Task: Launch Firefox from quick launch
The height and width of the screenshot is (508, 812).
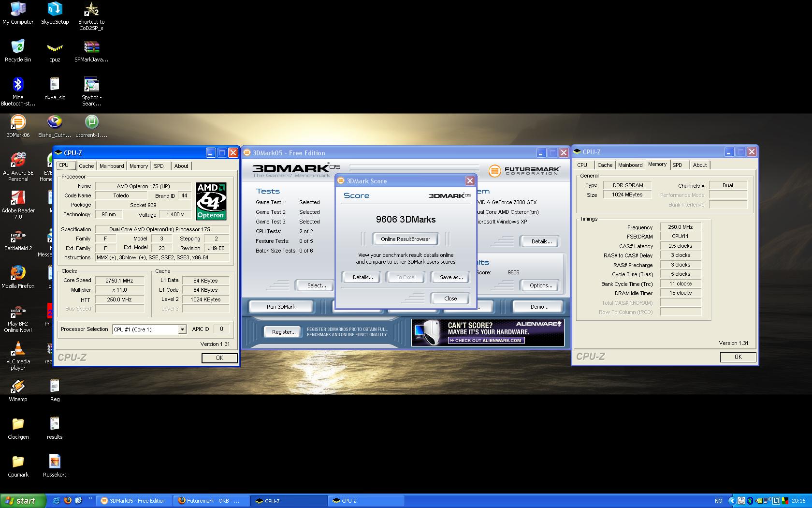Action: 68,501
